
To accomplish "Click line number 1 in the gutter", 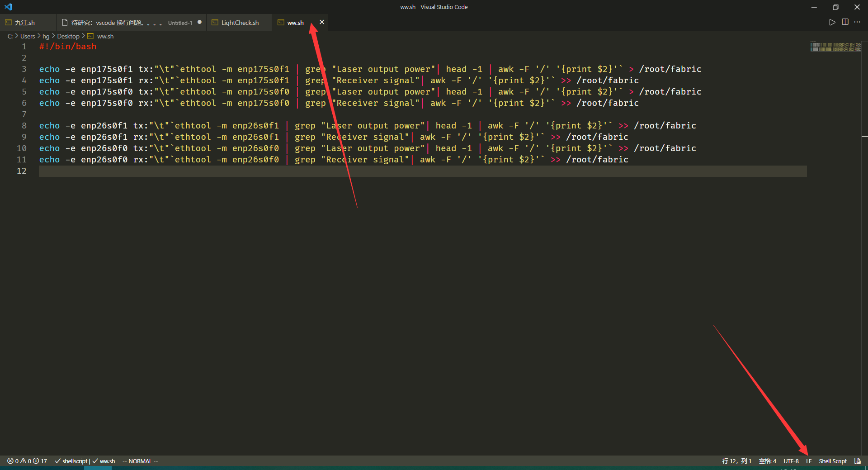I will pos(24,47).
